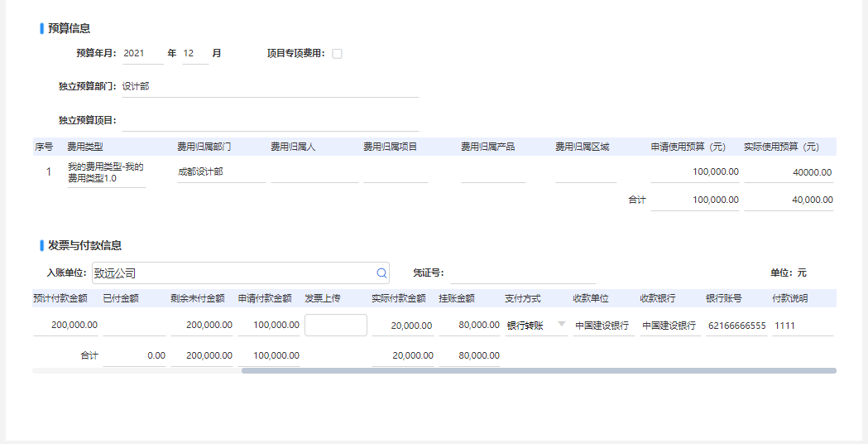Click the 已付金额 total 0.00

click(135, 356)
